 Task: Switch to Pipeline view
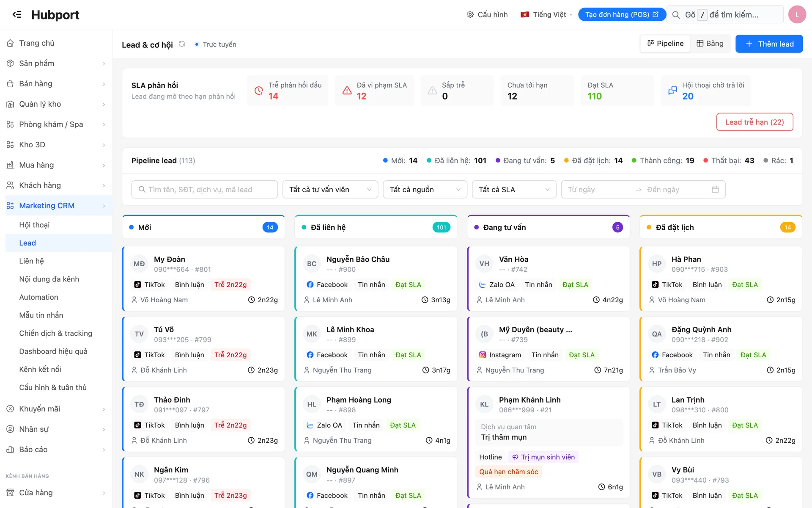pos(665,44)
